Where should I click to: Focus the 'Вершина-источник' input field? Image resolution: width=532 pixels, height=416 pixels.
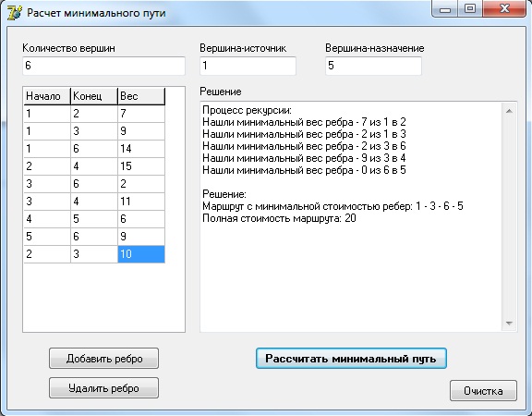248,66
